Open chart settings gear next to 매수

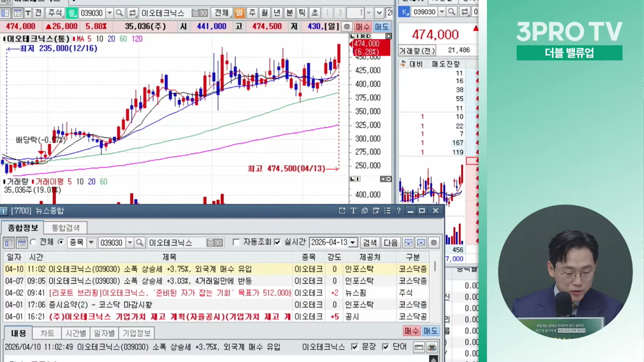(347, 26)
